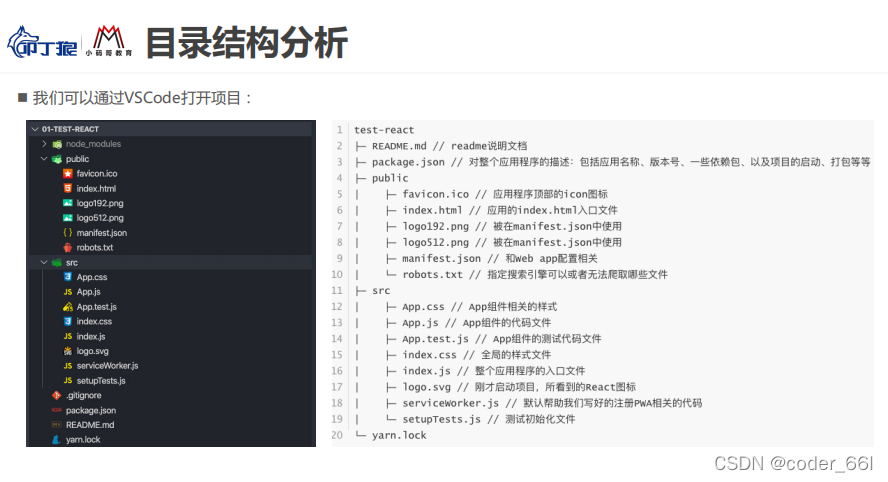Open serviceWorker.js in the explorer
Image resolution: width=888 pixels, height=482 pixels.
108,366
